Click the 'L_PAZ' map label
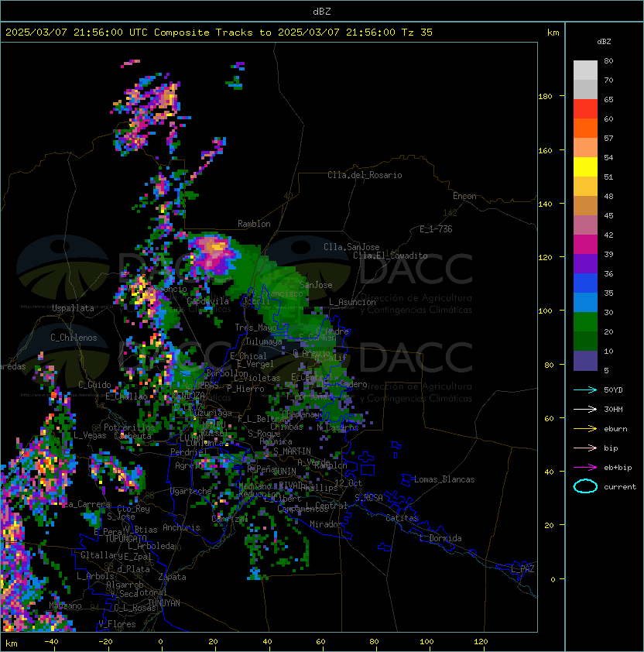Screen dimensions: 644x652 pyautogui.click(x=522, y=568)
